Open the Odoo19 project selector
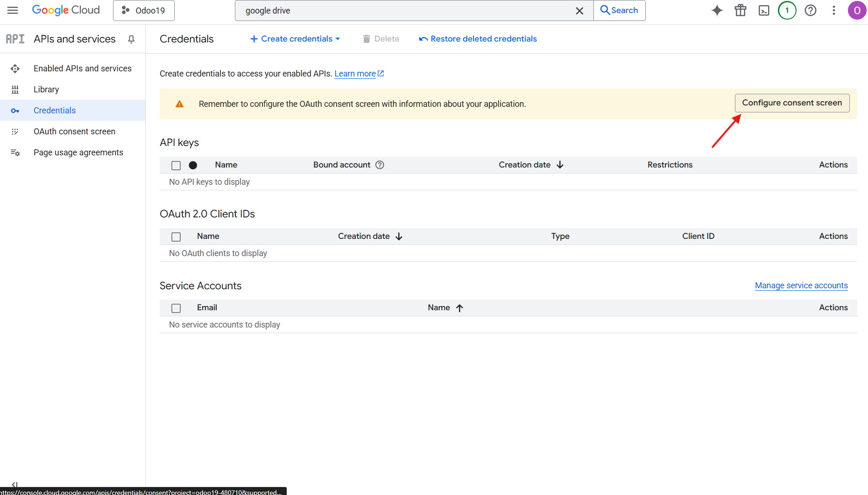The image size is (868, 495). pyautogui.click(x=143, y=10)
